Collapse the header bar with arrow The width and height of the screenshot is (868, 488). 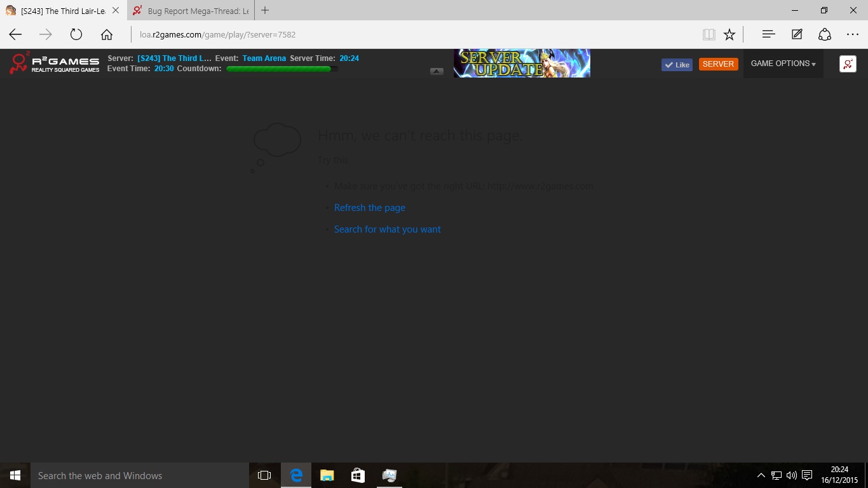[437, 71]
